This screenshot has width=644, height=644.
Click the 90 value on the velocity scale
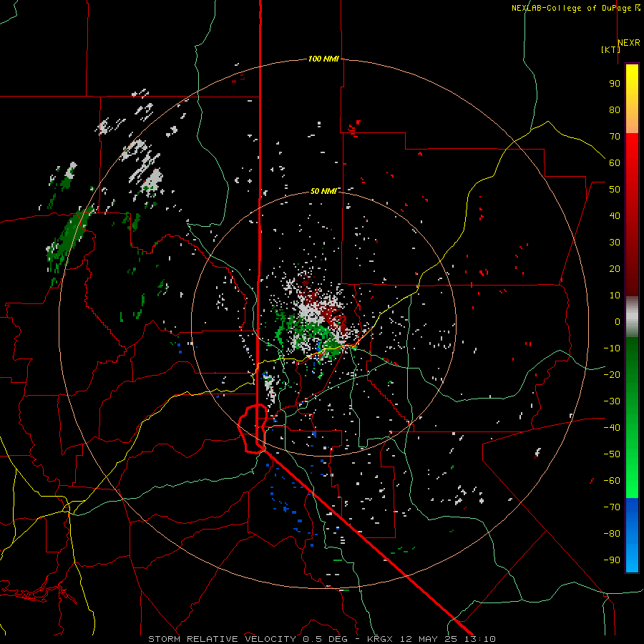[x=615, y=84]
